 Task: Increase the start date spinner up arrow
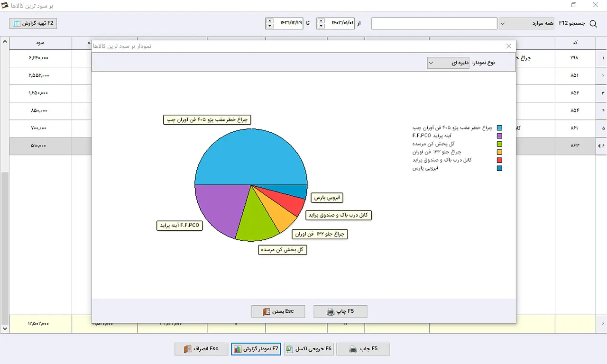pyautogui.click(x=322, y=21)
